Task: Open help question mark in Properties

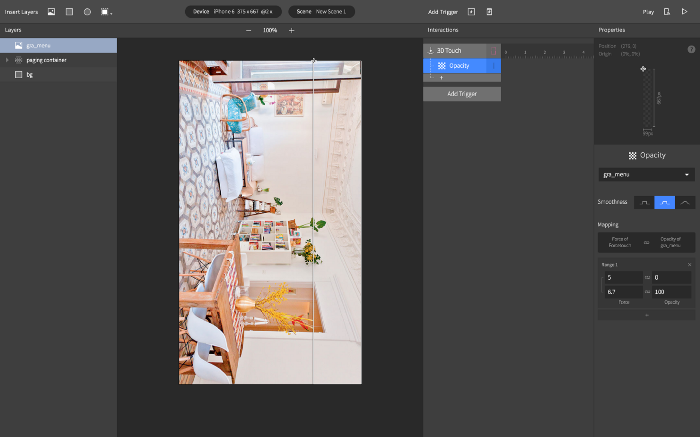Action: click(692, 50)
